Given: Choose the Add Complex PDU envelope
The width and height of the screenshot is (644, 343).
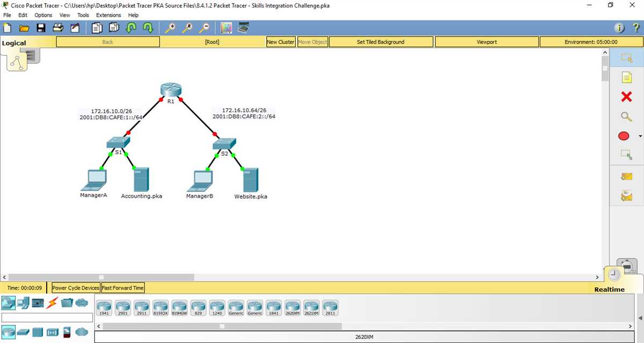Looking at the screenshot, I should coord(626,195).
